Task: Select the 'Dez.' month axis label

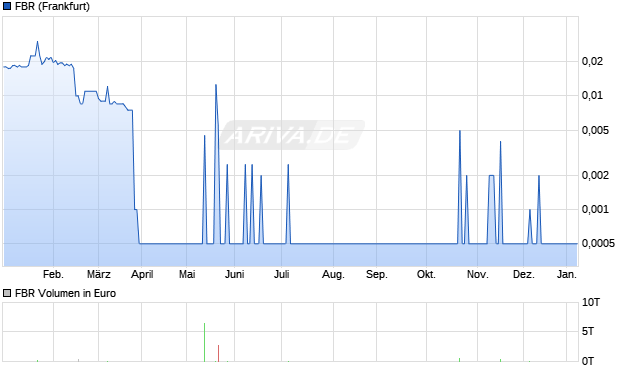Action: pyautogui.click(x=524, y=274)
